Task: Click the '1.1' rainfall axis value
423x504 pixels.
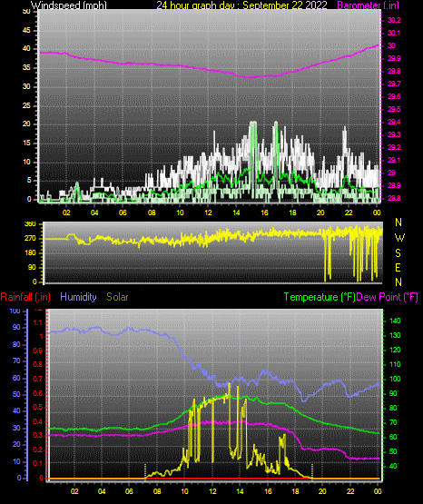Action: tap(38, 322)
